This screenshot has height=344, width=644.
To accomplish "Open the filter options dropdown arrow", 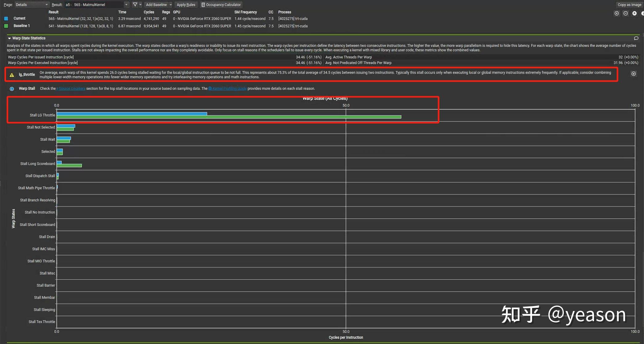I will (x=140, y=5).
